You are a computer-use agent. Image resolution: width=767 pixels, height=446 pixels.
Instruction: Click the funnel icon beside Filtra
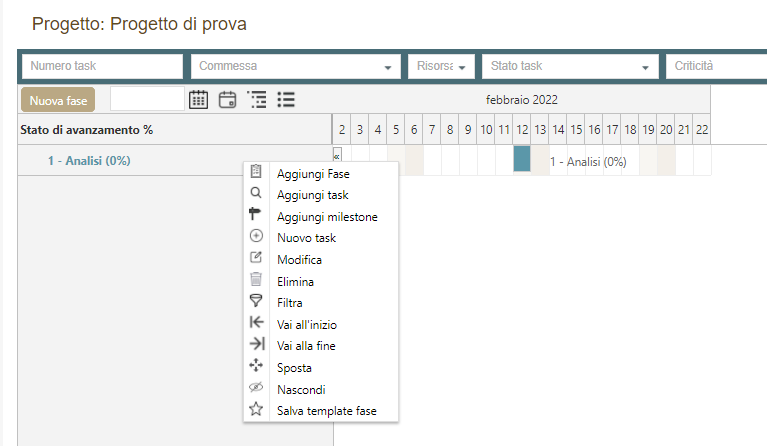point(256,300)
